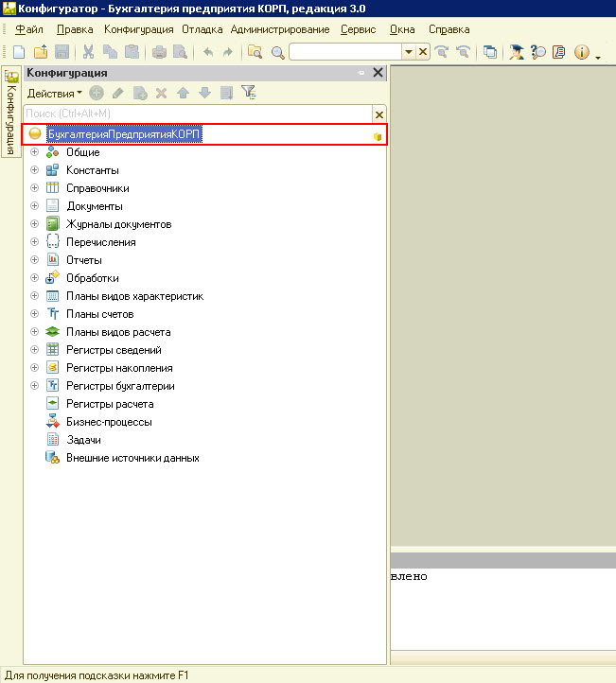
Task: Click the Sort subordinate objects icon
Action: tap(226, 93)
